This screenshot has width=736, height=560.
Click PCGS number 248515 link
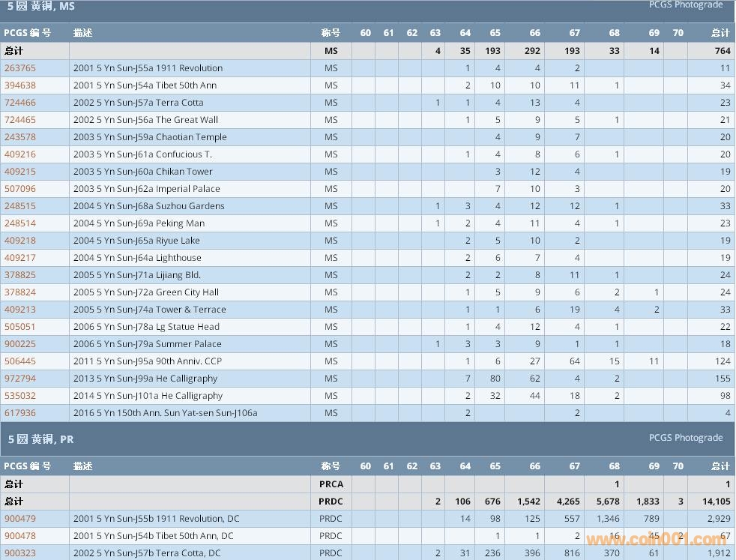tap(20, 206)
